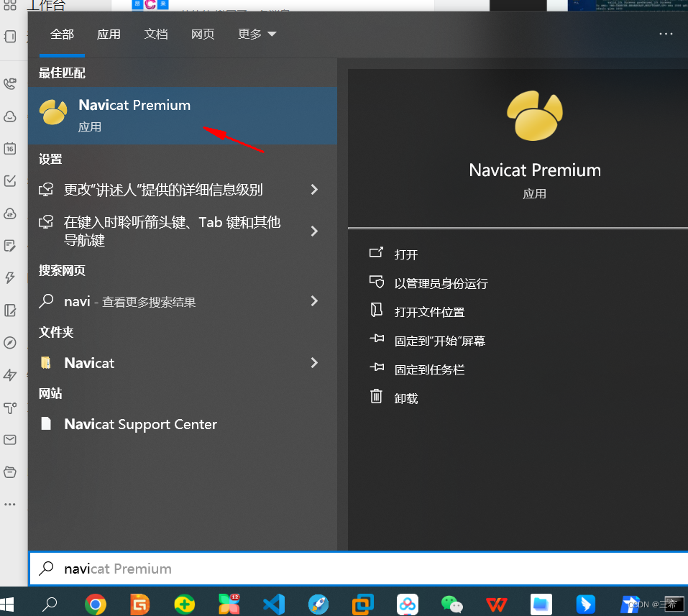Image resolution: width=688 pixels, height=616 pixels.
Task: Launch Google Chrome from the taskbar
Action: [x=95, y=604]
